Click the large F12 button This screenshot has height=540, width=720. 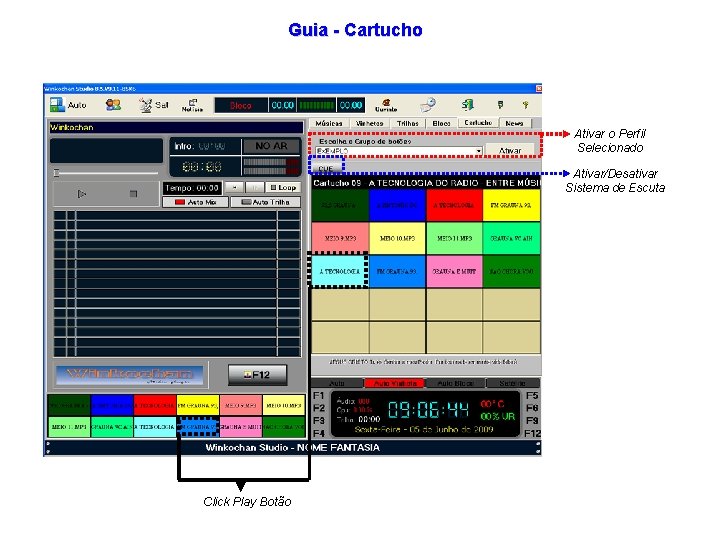(258, 375)
